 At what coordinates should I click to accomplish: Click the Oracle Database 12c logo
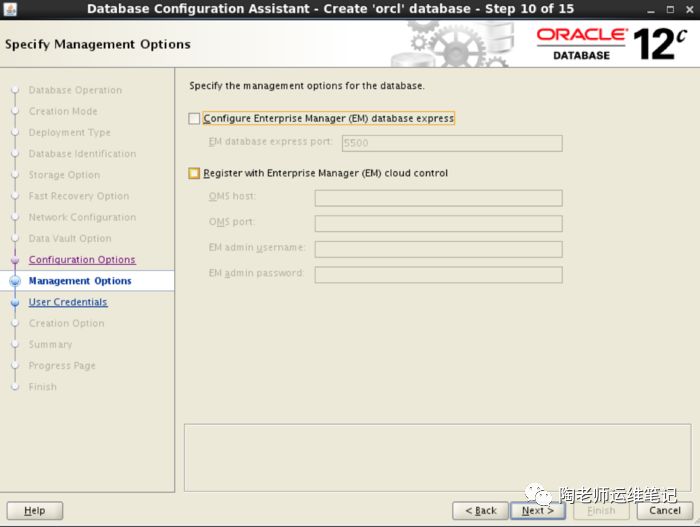pyautogui.click(x=612, y=44)
